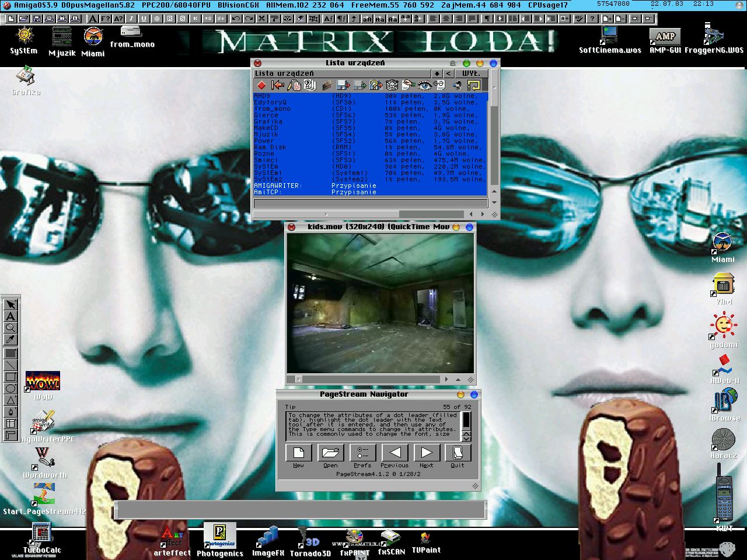Click the new document toolbar icon
This screenshot has width=747, height=560.
(x=11, y=19)
